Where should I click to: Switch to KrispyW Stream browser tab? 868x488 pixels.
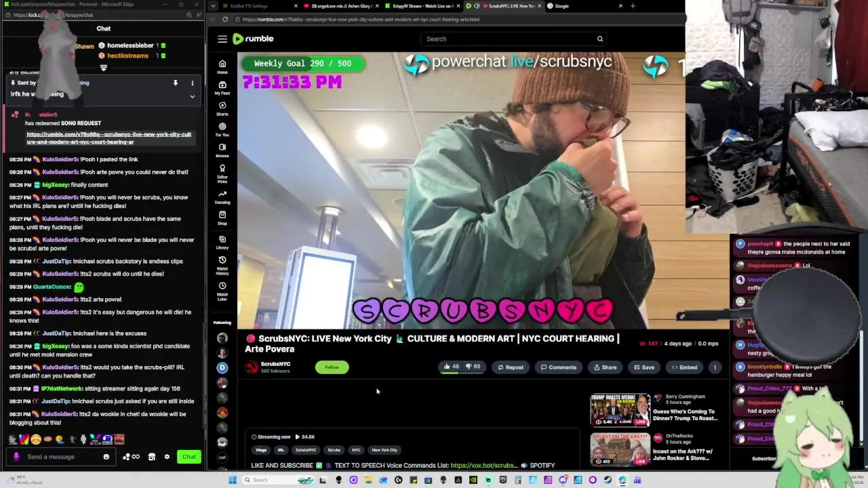pos(422,6)
